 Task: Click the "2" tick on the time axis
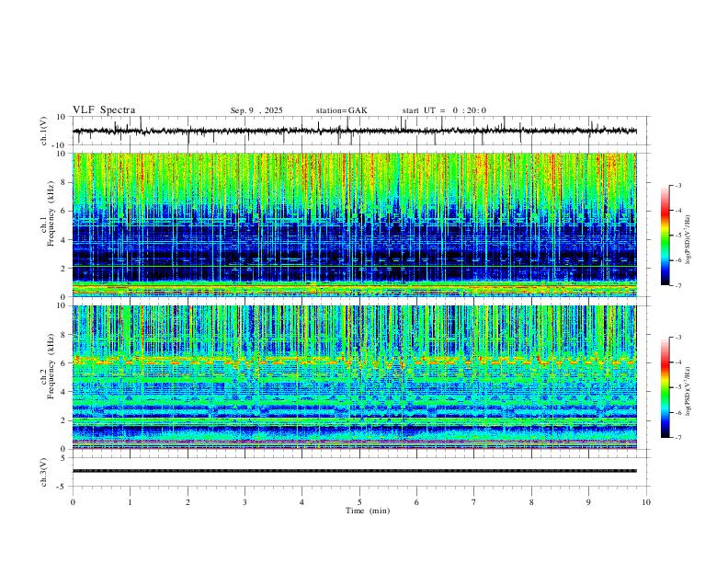pyautogui.click(x=188, y=502)
